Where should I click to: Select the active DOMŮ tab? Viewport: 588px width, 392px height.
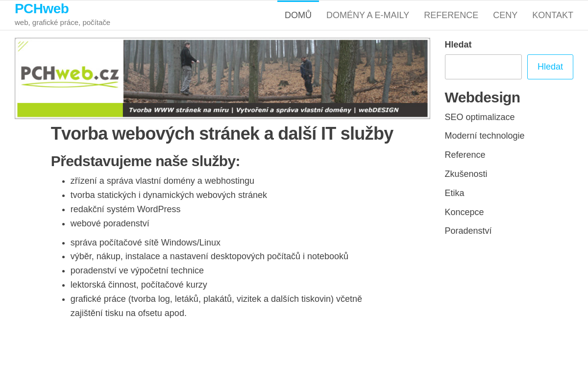[x=297, y=15]
